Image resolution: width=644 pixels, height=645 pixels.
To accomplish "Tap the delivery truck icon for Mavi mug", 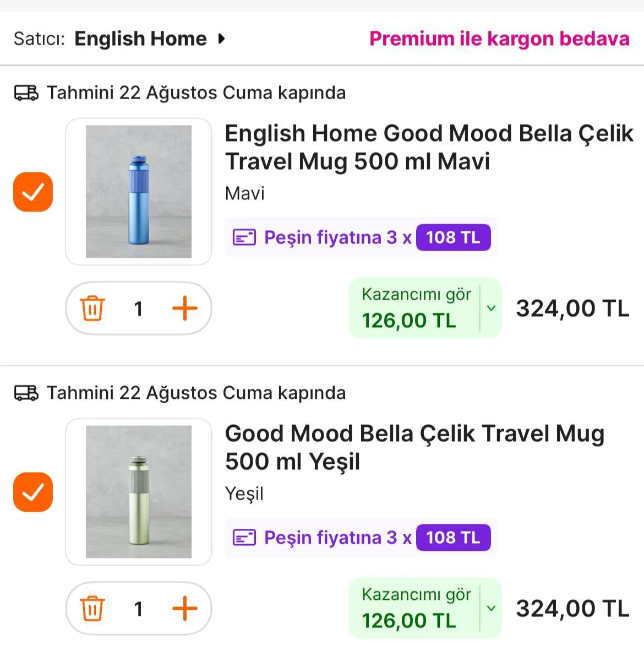I will pos(26,93).
